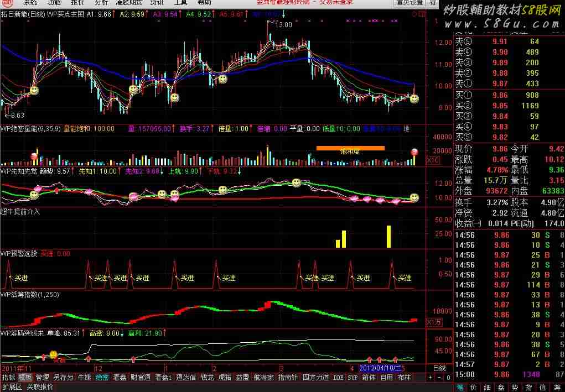Switch to the 看盘 template tab
This screenshot has width=565, height=392.
point(120,377)
